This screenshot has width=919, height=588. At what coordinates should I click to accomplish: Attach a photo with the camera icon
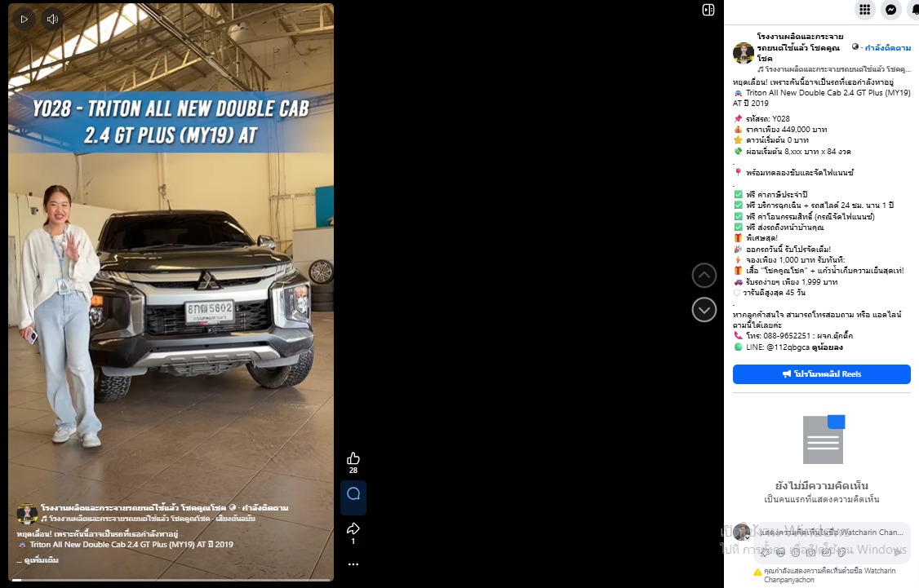point(810,551)
